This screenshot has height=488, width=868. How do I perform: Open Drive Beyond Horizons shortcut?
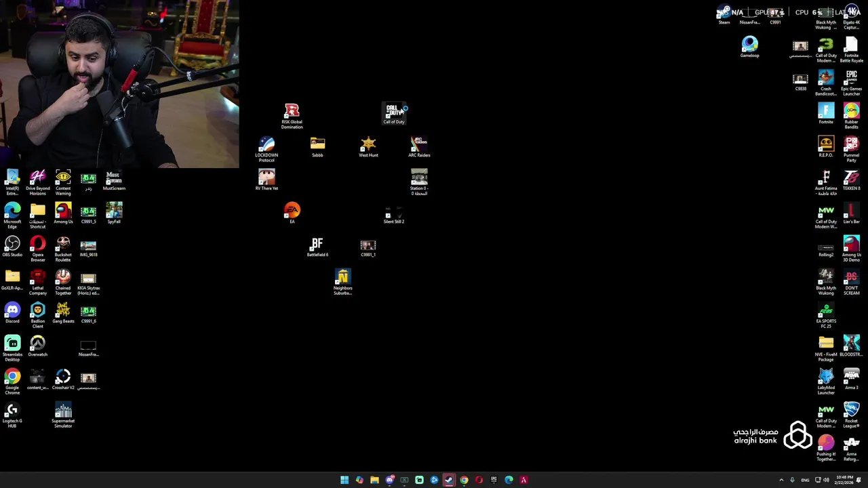[38, 183]
